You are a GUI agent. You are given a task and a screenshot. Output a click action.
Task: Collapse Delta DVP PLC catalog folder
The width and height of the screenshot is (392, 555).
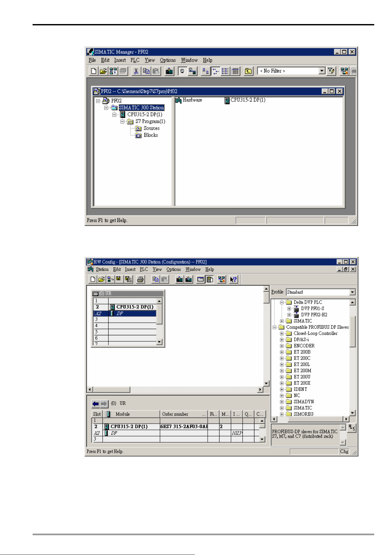[282, 302]
